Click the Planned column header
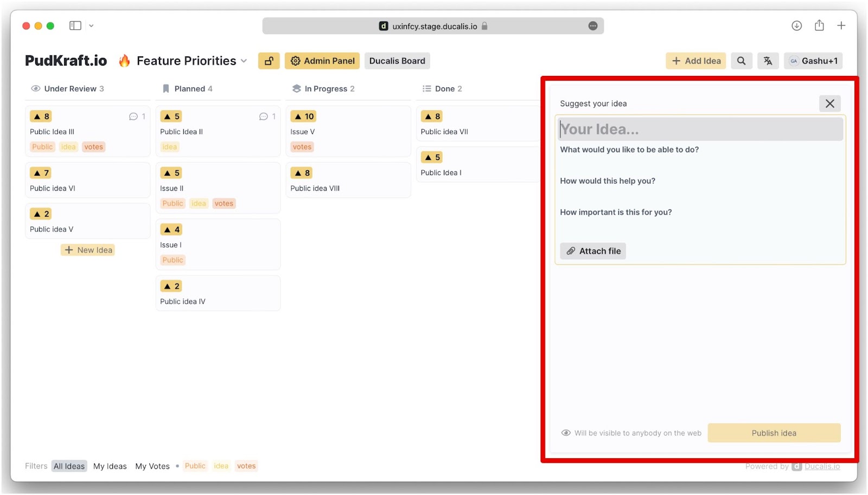 click(x=187, y=89)
